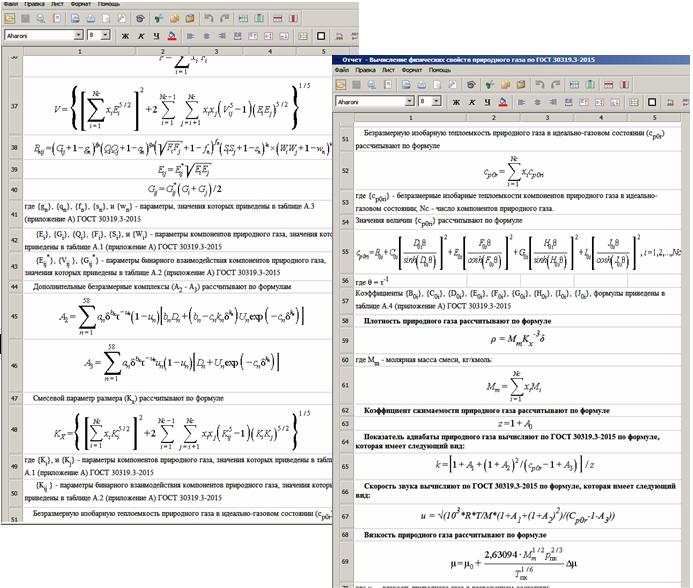The image size is (693, 588).
Task: Click the Redo arrow in the left window toolbar
Action: [224, 19]
